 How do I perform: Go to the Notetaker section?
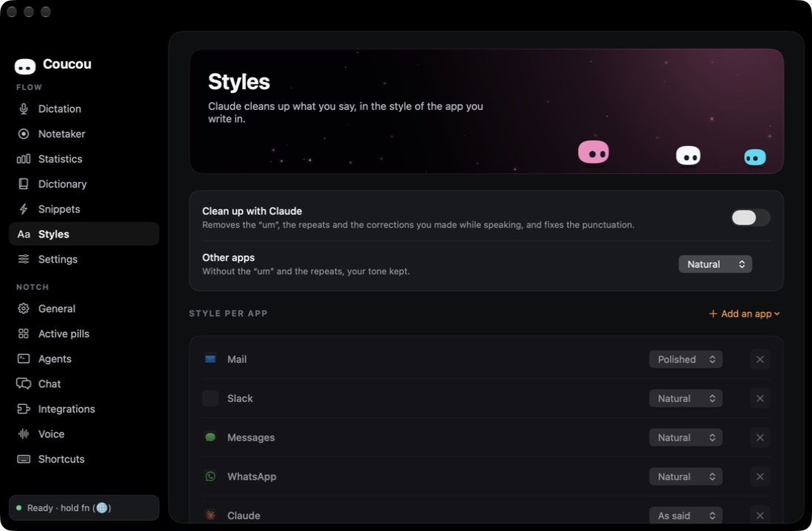click(x=84, y=134)
